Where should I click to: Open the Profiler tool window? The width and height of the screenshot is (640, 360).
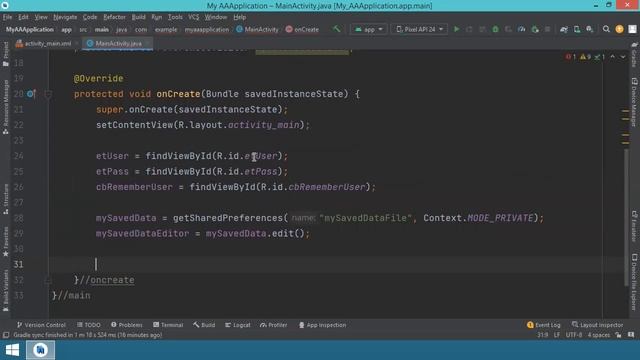(x=273, y=325)
